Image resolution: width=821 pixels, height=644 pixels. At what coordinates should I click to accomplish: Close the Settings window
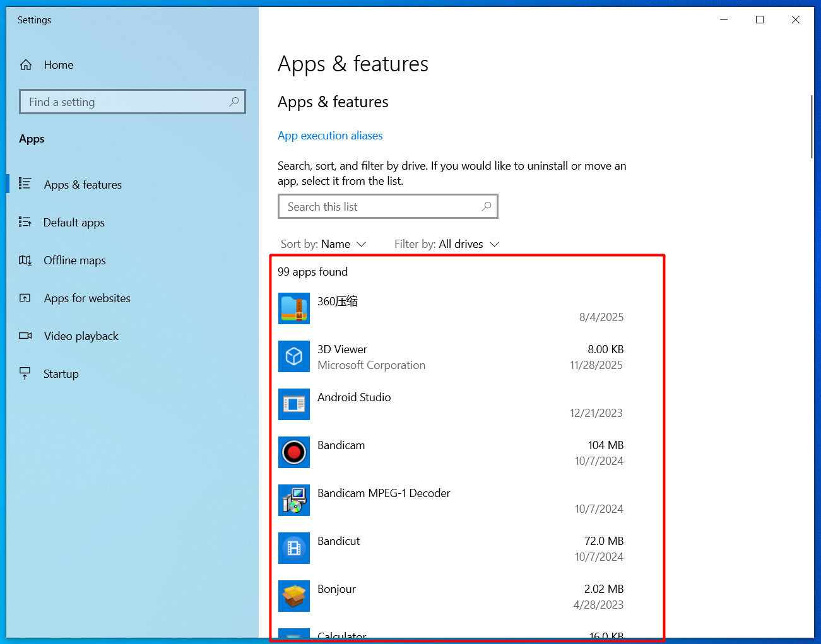(796, 20)
